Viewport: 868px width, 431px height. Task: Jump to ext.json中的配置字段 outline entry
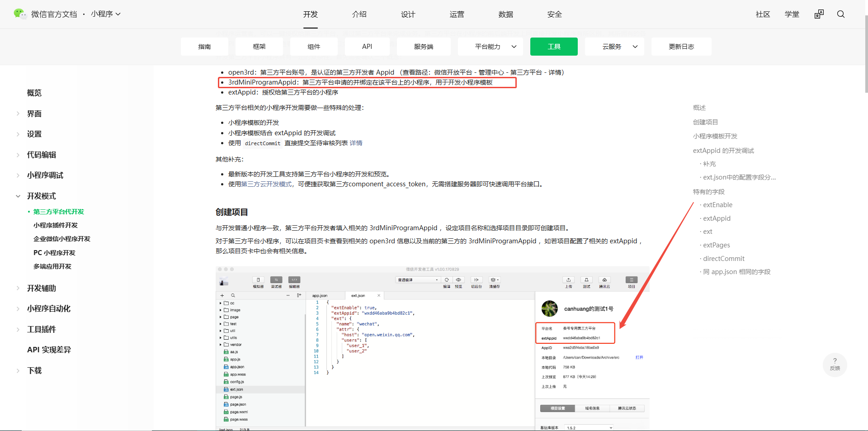pos(740,177)
